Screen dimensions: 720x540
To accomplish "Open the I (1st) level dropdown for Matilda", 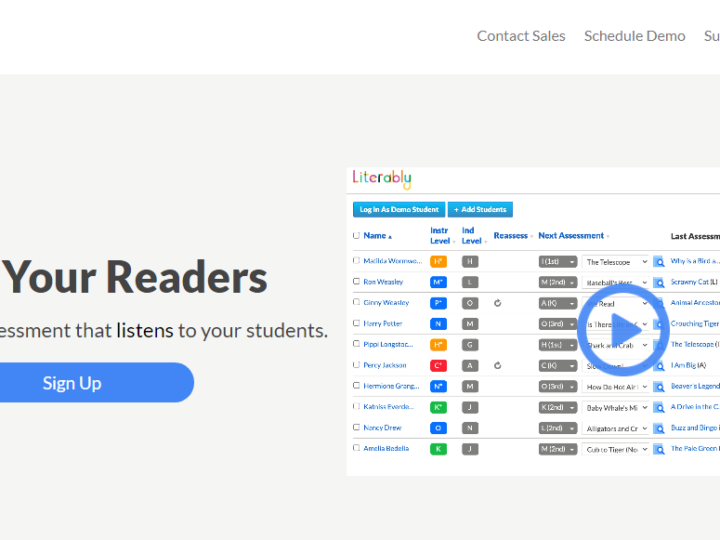I will tap(557, 261).
